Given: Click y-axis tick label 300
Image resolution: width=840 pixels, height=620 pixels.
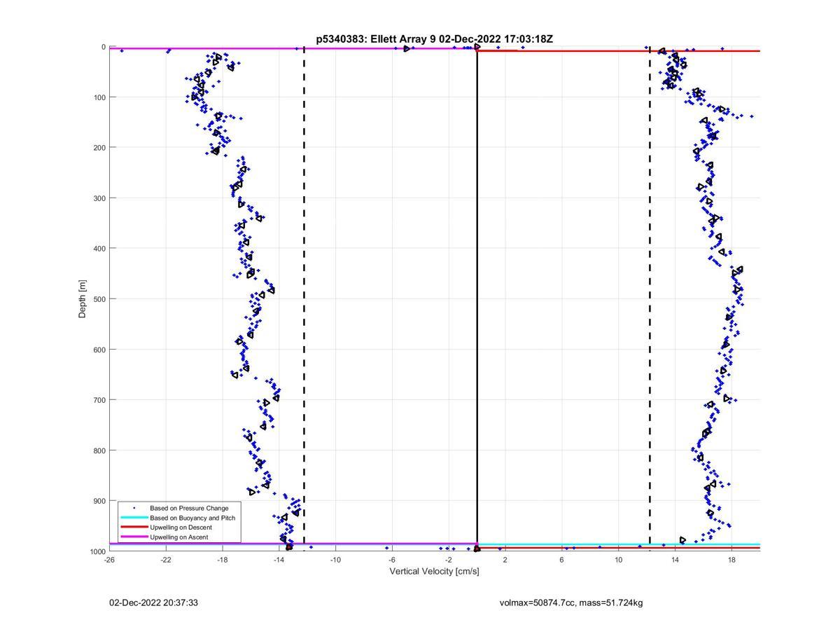Looking at the screenshot, I should pyautogui.click(x=99, y=198).
